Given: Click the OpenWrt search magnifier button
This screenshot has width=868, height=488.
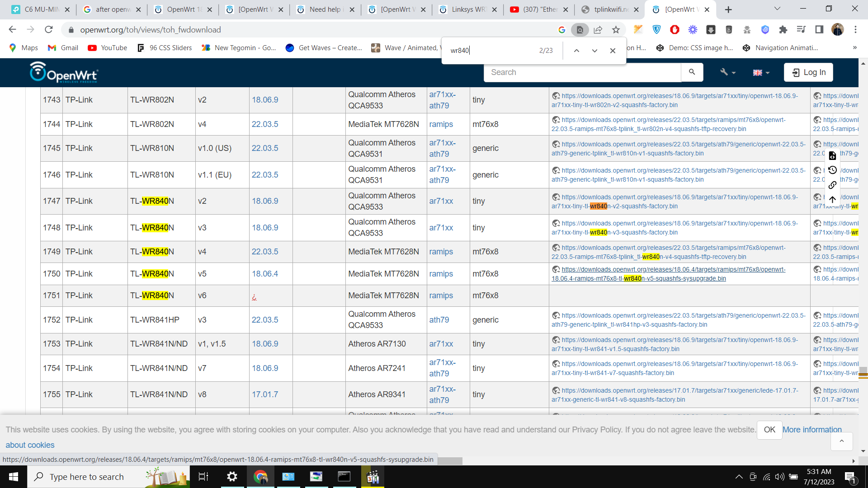Looking at the screenshot, I should 692,72.
